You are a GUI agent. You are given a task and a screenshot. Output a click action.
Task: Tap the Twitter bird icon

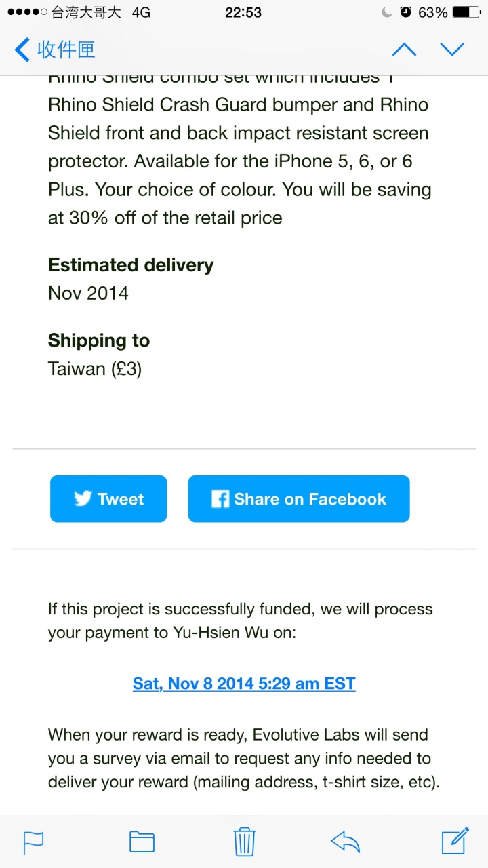point(83,499)
